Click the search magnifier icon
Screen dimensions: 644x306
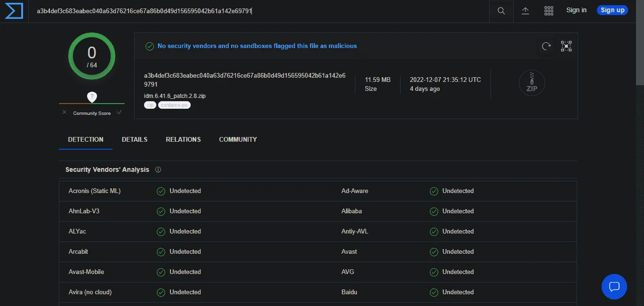501,11
